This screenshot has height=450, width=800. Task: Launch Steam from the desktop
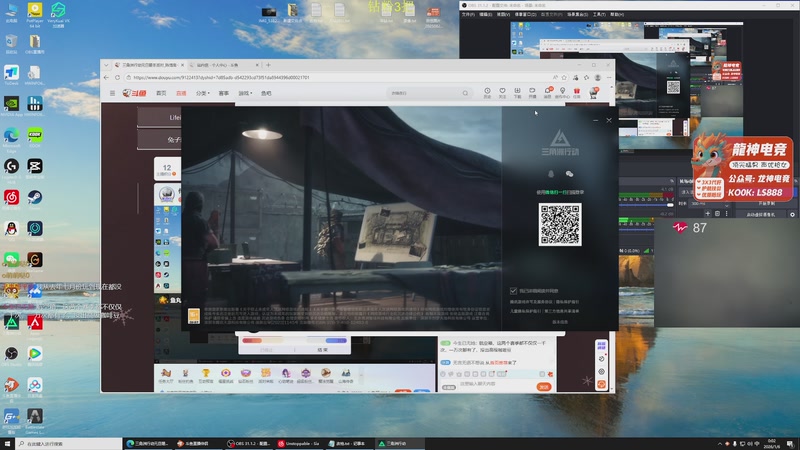click(35, 199)
